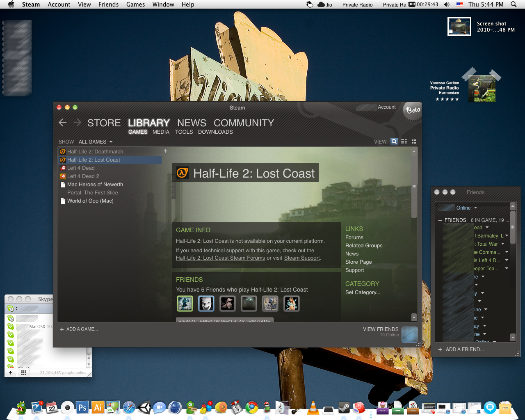Click the Related Groups link
This screenshot has height=420, width=525.
coord(364,246)
